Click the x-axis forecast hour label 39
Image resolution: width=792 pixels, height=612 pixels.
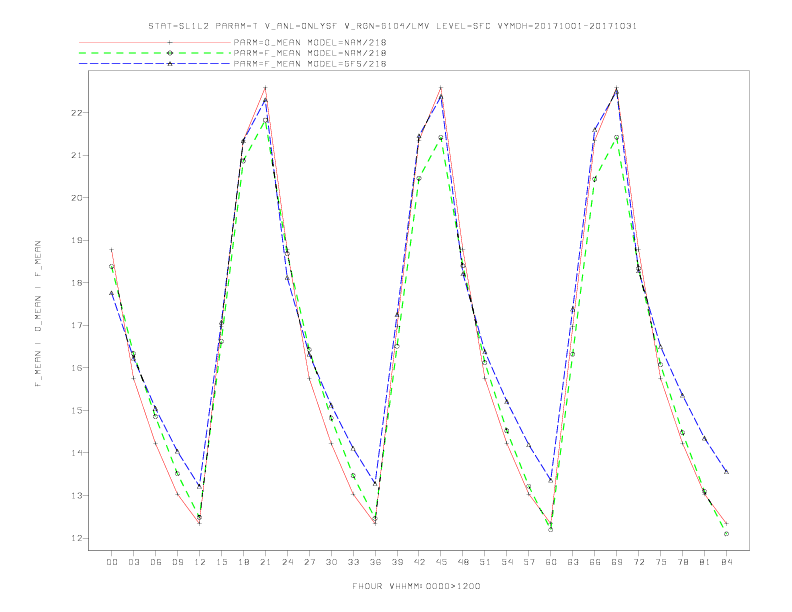point(397,562)
